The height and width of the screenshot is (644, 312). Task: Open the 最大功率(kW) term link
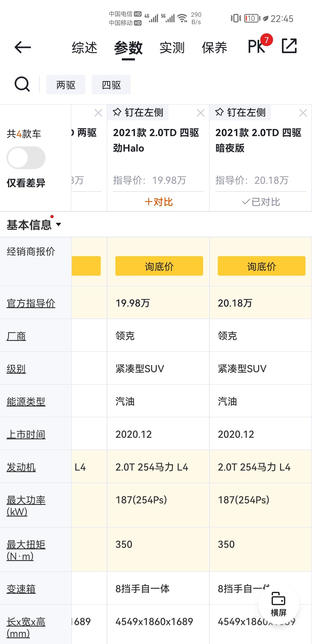(x=26, y=506)
